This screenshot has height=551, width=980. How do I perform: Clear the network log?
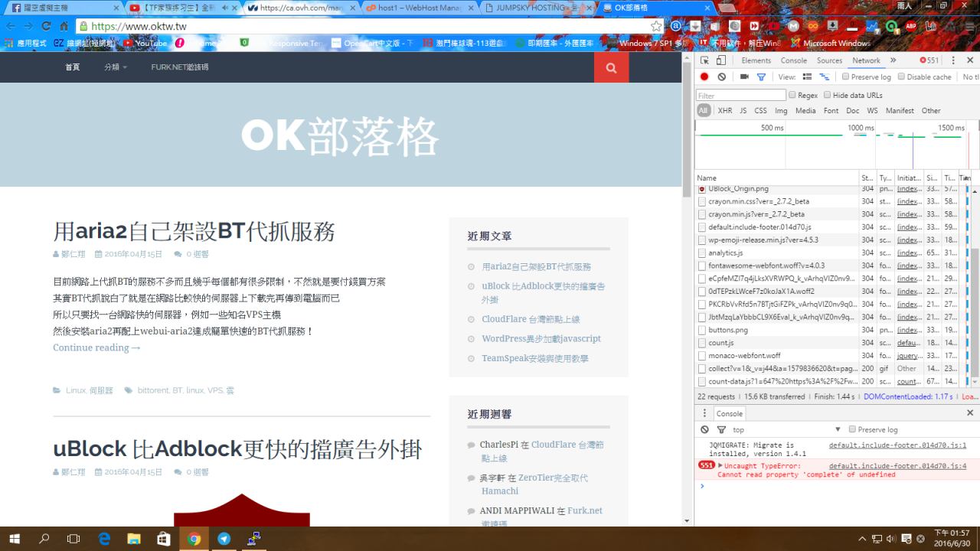coord(722,77)
